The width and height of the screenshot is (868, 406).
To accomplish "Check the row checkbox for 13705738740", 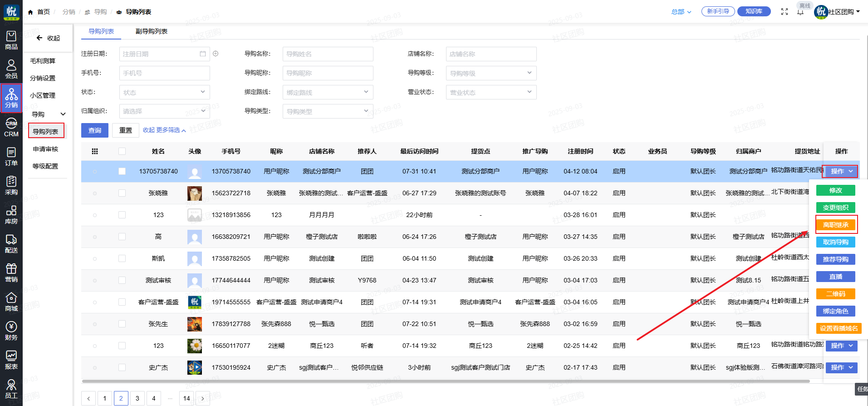I will pyautogui.click(x=122, y=171).
